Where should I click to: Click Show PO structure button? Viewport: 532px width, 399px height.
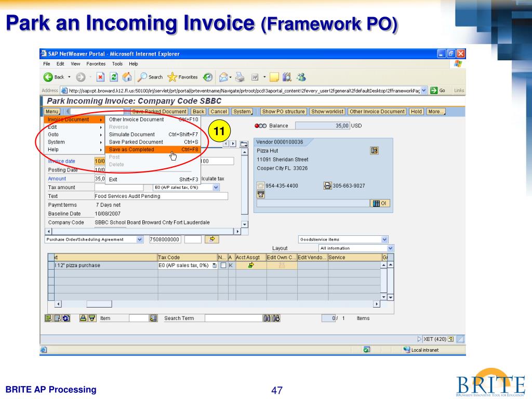click(283, 111)
